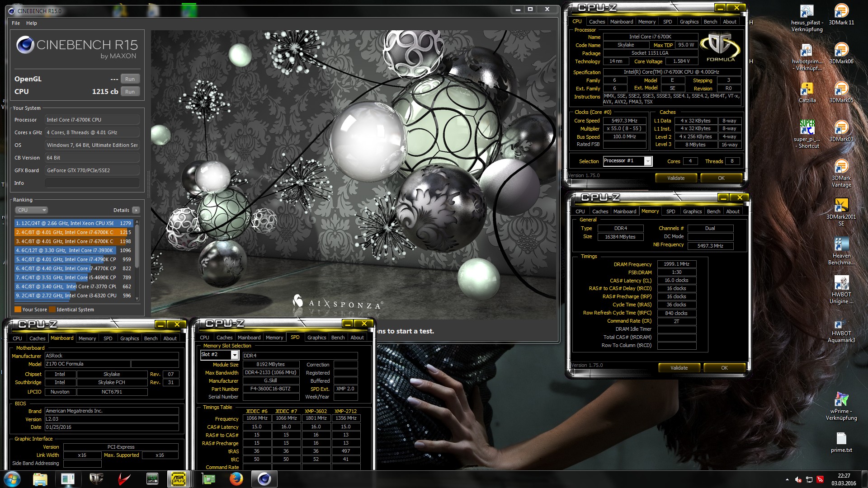The width and height of the screenshot is (868, 488).
Task: Open SPD tab in CPU-Z Memory window
Action: coord(670,211)
